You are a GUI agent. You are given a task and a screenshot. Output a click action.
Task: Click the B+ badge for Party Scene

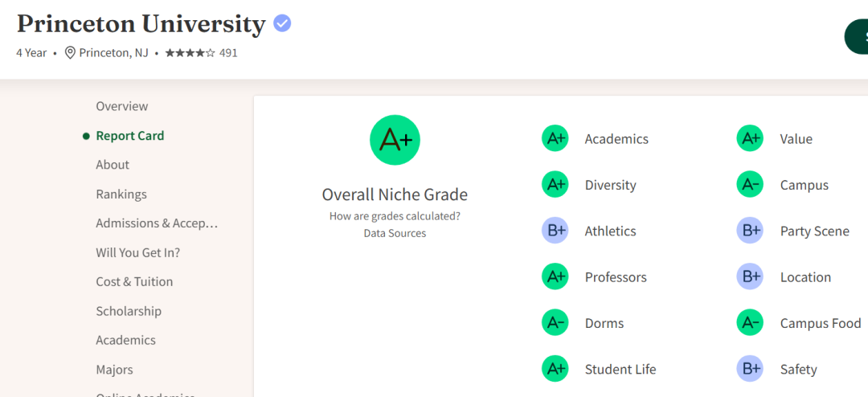pyautogui.click(x=750, y=231)
